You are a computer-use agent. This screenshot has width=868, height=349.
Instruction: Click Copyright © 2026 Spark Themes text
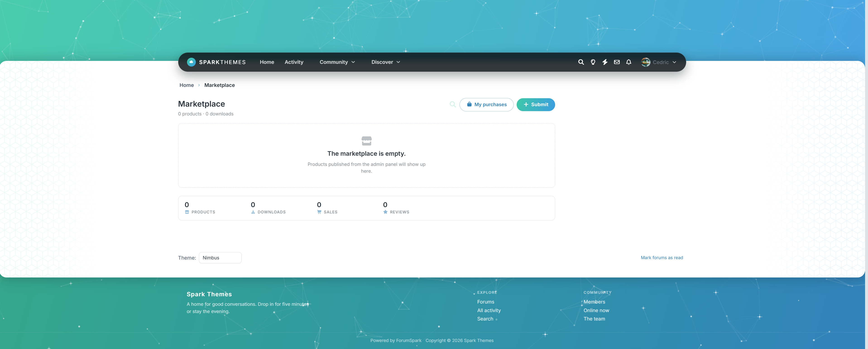[x=459, y=341]
